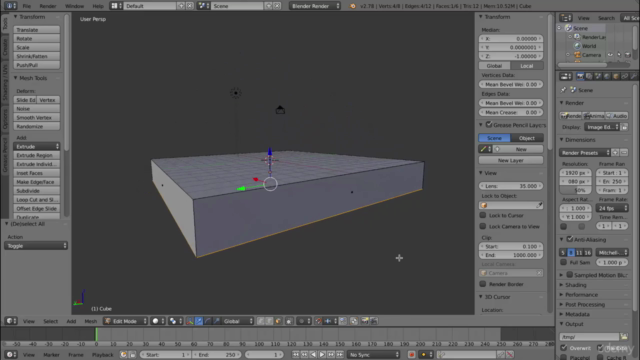
Task: Open No Sync playback dropdown
Action: 373,355
